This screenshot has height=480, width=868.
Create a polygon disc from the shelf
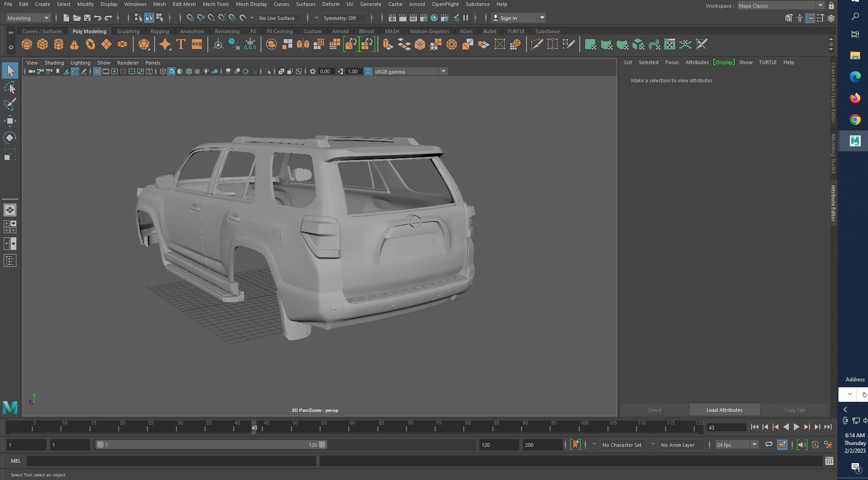pyautogui.click(x=122, y=45)
